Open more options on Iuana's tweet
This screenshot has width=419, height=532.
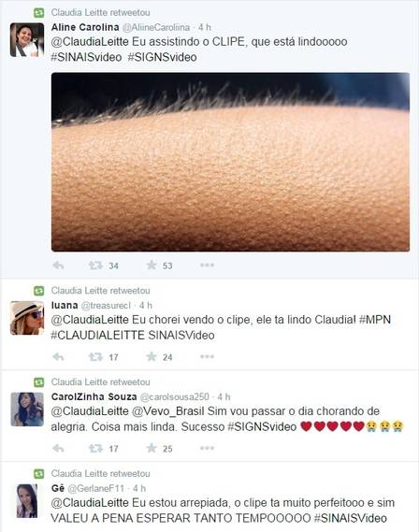coord(207,356)
